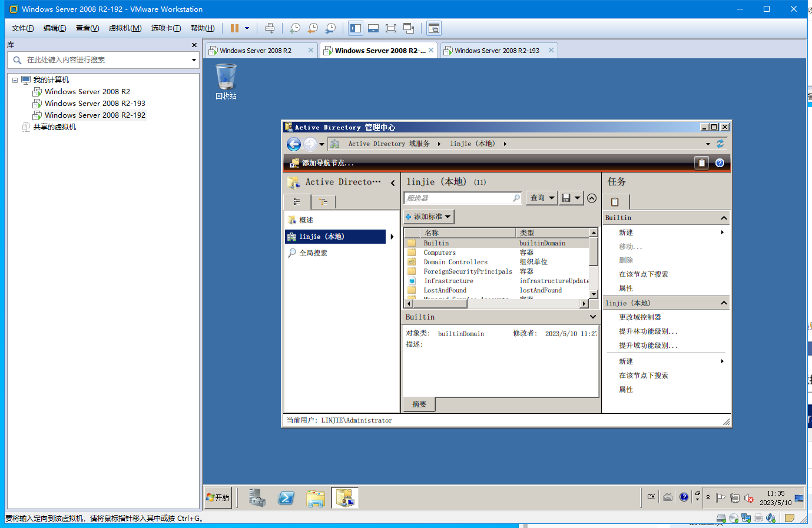This screenshot has height=528, width=812.
Task: Click the 摘要 summary tab
Action: click(419, 404)
